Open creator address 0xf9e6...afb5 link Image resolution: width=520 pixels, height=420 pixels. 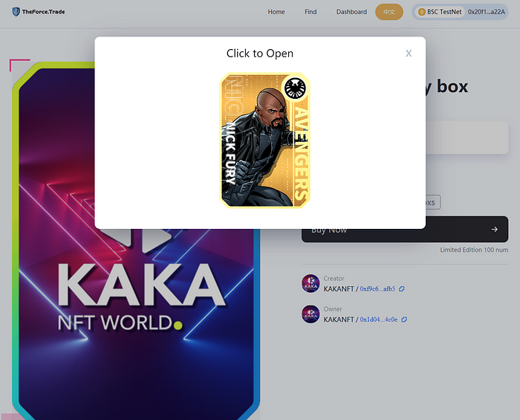click(377, 289)
